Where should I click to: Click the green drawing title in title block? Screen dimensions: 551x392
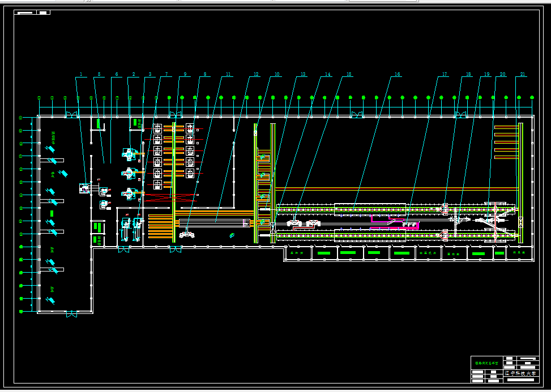[486, 363]
